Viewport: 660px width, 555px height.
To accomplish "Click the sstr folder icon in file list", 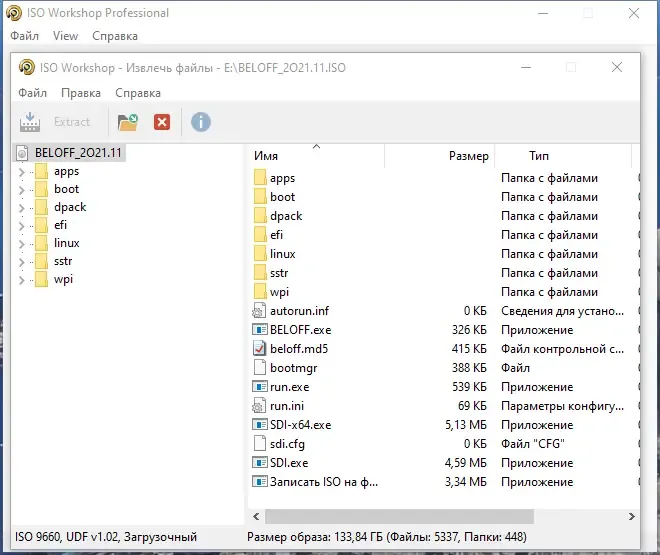I will point(260,273).
